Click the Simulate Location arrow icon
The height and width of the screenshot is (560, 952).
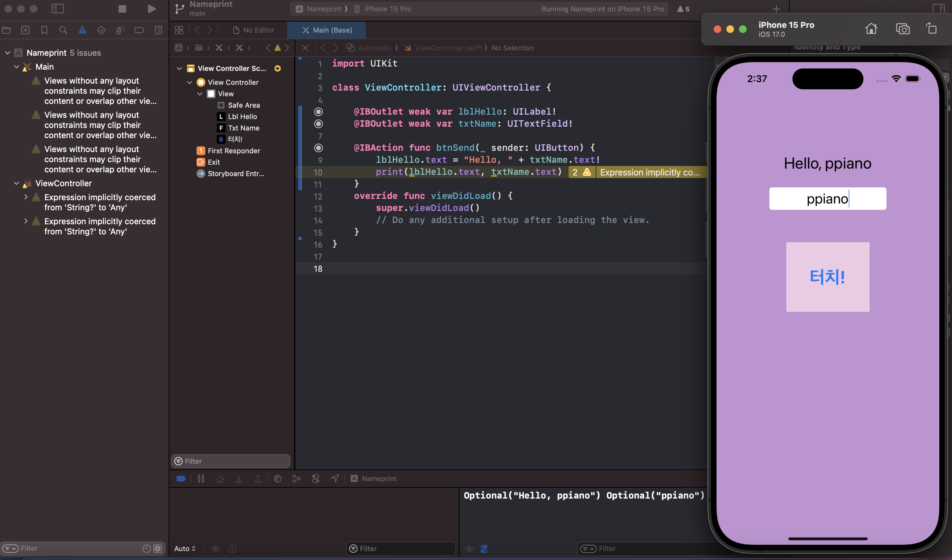coord(335,478)
